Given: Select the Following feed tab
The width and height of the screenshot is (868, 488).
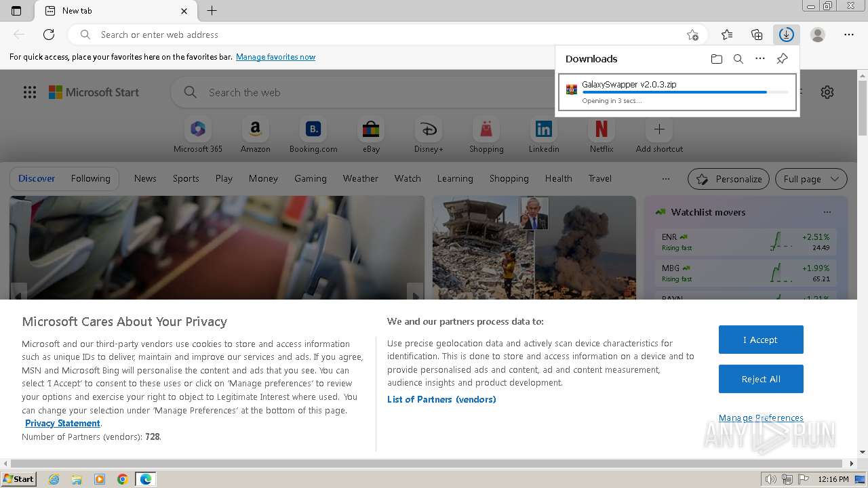Looking at the screenshot, I should pyautogui.click(x=90, y=178).
